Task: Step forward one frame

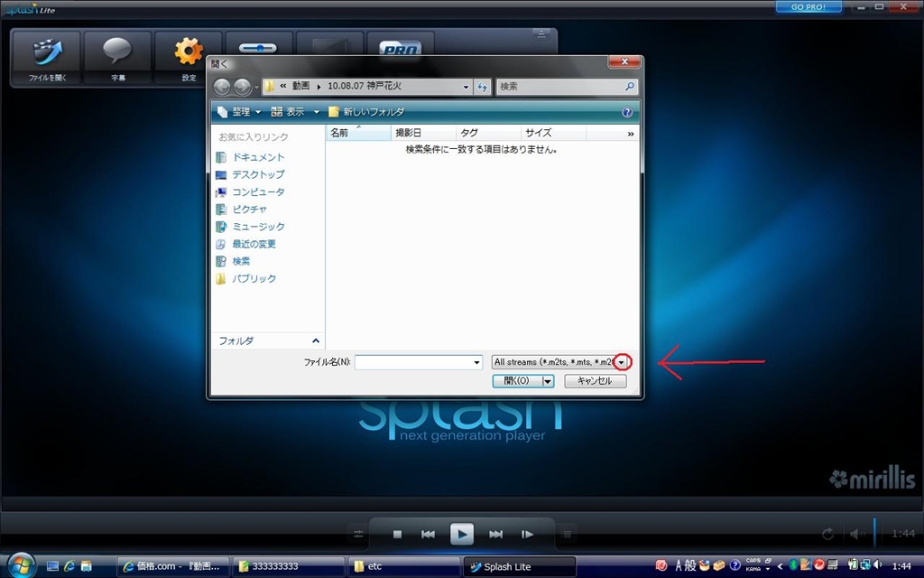Action: pyautogui.click(x=527, y=535)
